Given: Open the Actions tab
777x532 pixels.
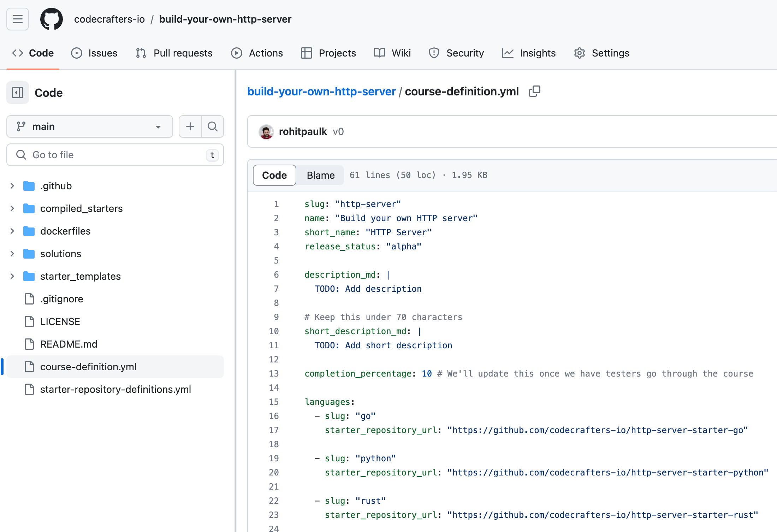Looking at the screenshot, I should pyautogui.click(x=257, y=53).
